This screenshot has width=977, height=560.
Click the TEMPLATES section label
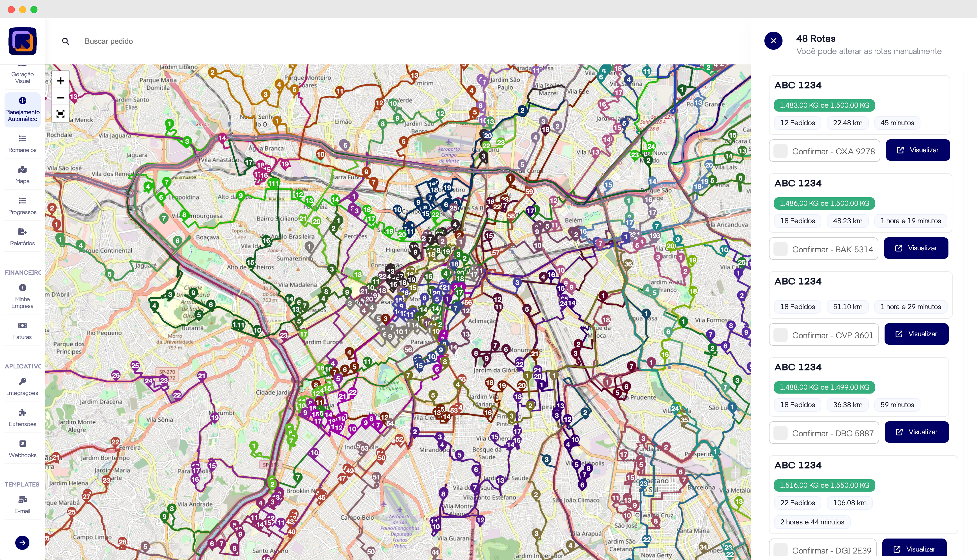pyautogui.click(x=22, y=485)
